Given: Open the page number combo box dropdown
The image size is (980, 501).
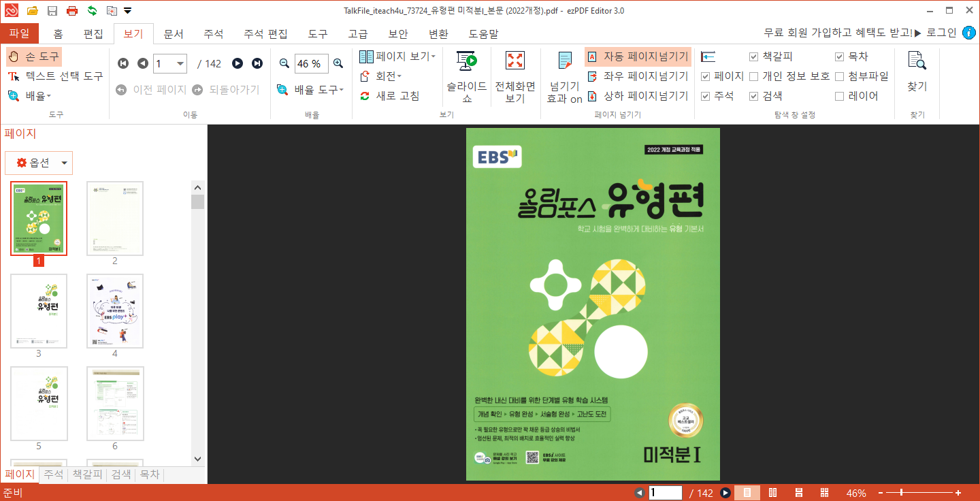Looking at the screenshot, I should coord(180,63).
